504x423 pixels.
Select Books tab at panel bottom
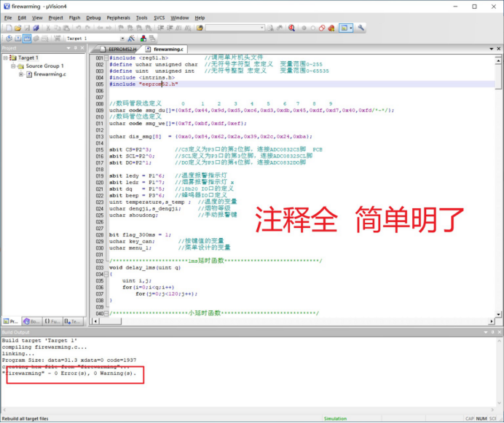click(31, 321)
